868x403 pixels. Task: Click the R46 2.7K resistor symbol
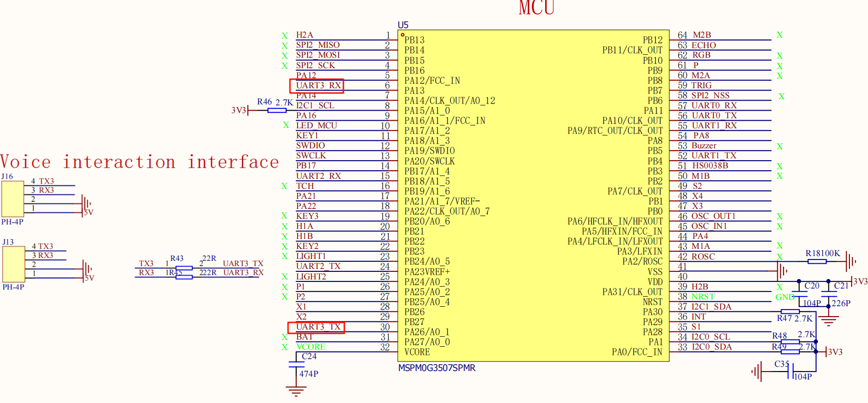pyautogui.click(x=277, y=110)
